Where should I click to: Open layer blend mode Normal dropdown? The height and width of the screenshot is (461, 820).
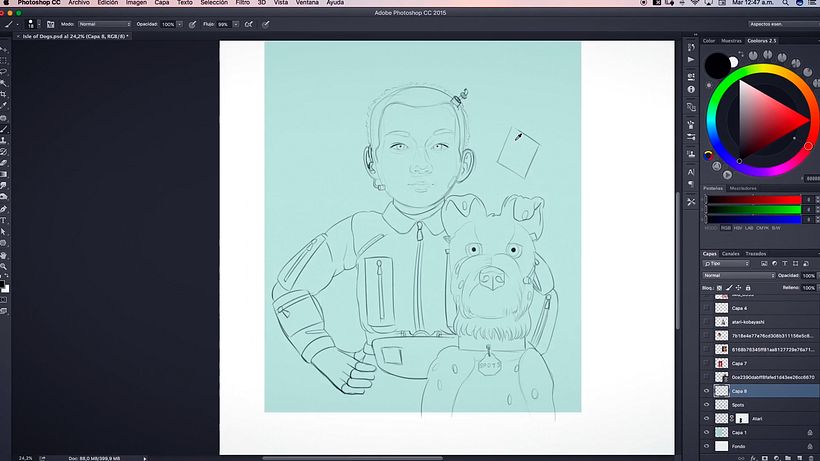(x=738, y=275)
